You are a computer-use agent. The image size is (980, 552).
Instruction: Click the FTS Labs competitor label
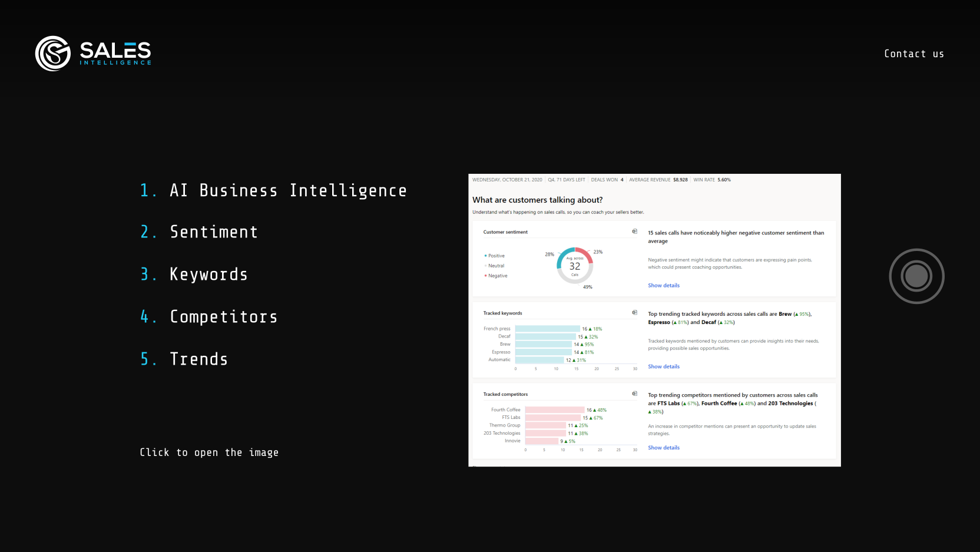(511, 418)
